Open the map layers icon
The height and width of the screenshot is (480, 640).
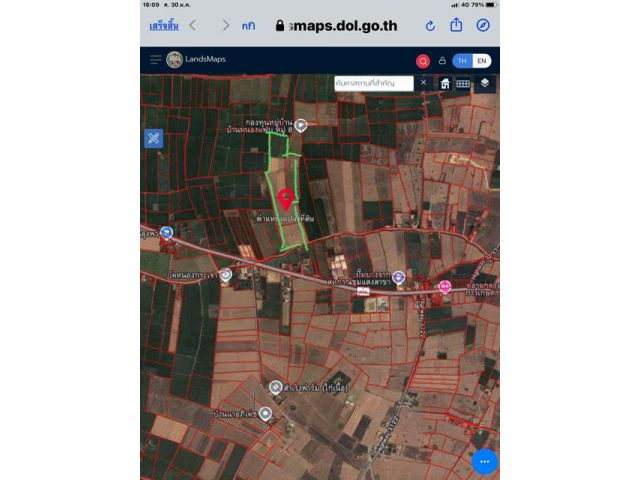[x=484, y=83]
